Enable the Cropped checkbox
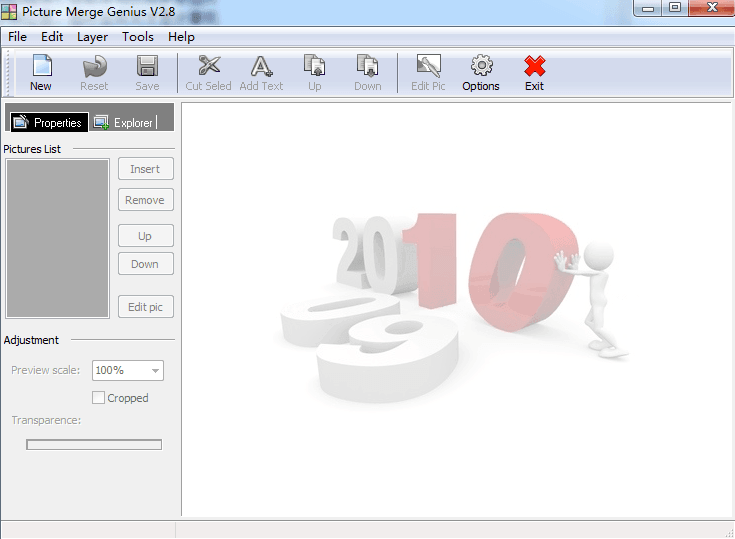This screenshot has height=539, width=735. [98, 398]
